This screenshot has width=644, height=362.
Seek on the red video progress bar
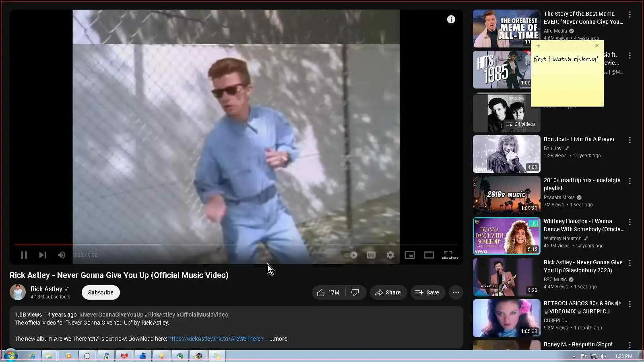tap(236, 245)
